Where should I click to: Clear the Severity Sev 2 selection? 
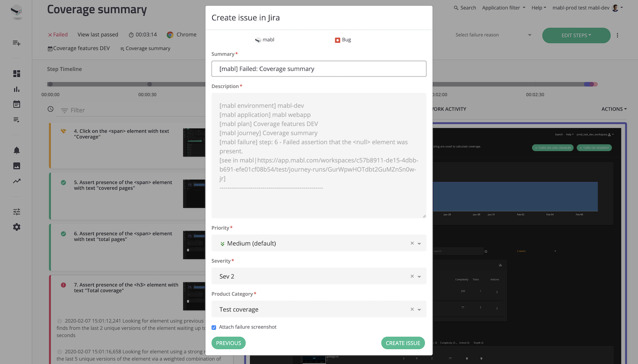click(412, 276)
